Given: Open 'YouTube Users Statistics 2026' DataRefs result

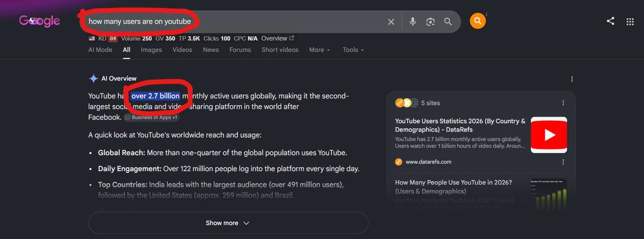Looking at the screenshot, I should [x=460, y=126].
